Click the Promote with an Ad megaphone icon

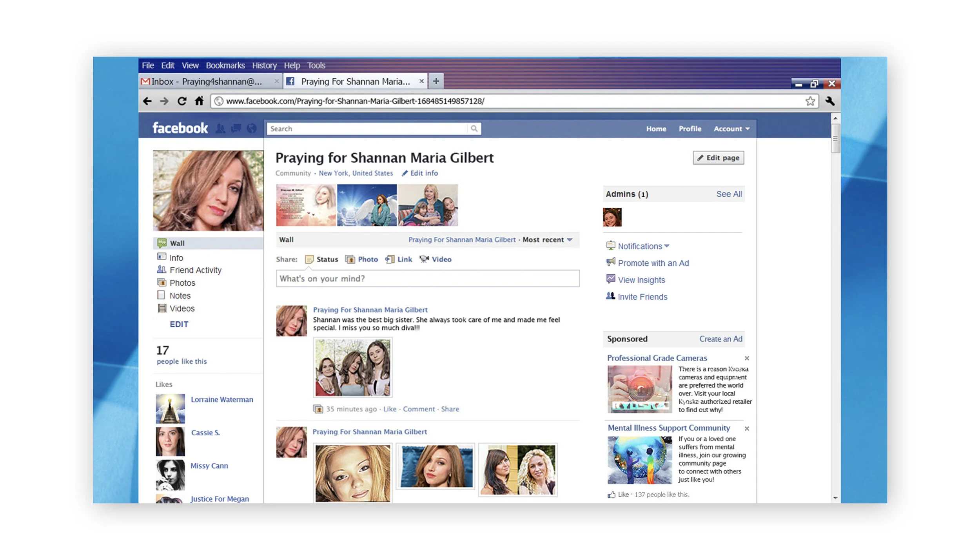(611, 262)
